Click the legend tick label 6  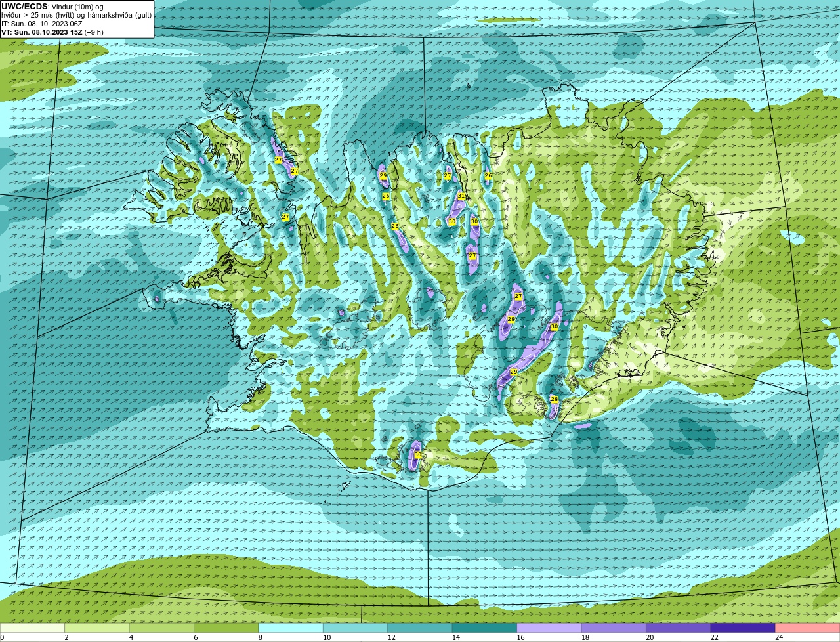(x=195, y=637)
